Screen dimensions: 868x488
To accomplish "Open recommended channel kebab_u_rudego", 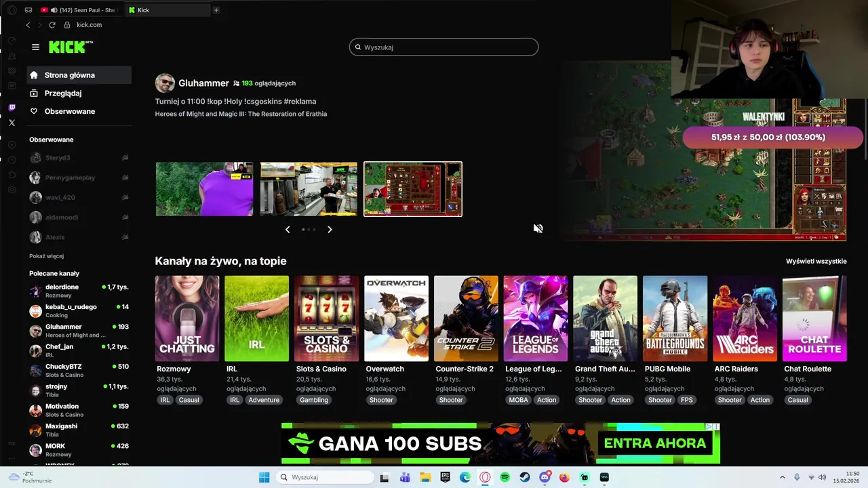I will [79, 310].
